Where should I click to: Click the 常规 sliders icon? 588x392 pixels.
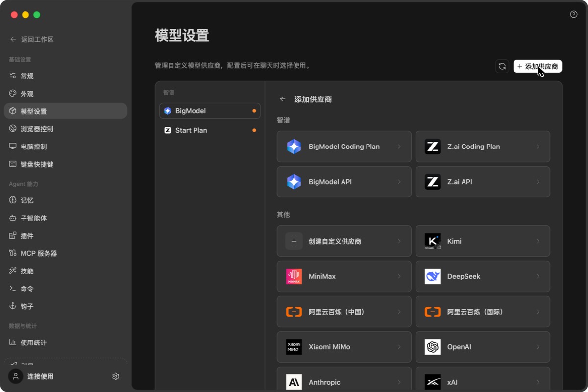(13, 76)
